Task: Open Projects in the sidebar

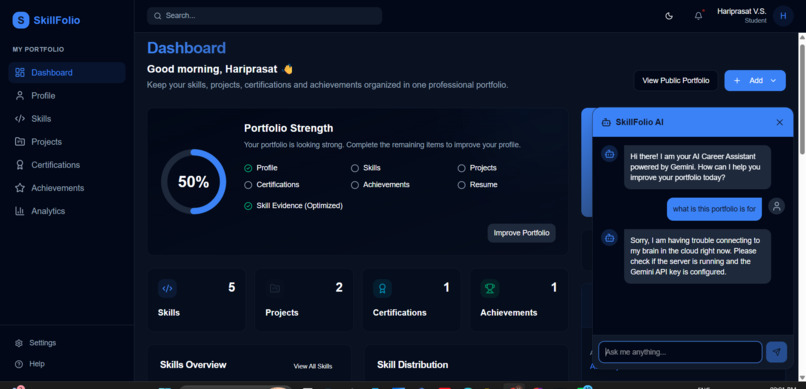Action: 67,142
